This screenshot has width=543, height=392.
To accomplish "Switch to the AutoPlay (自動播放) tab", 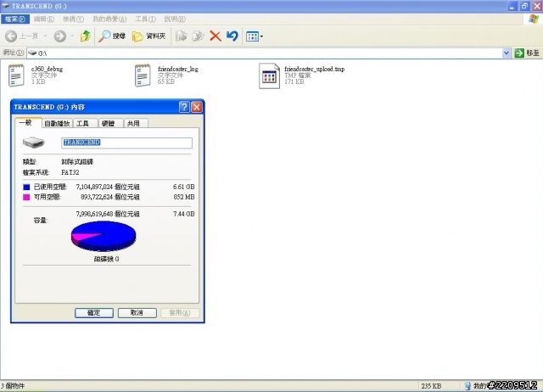I will pos(57,123).
